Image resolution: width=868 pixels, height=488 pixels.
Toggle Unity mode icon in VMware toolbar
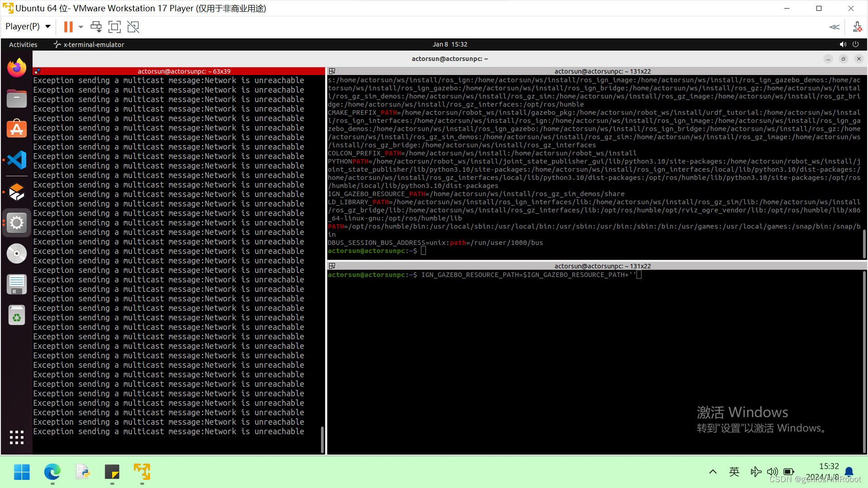[x=133, y=27]
